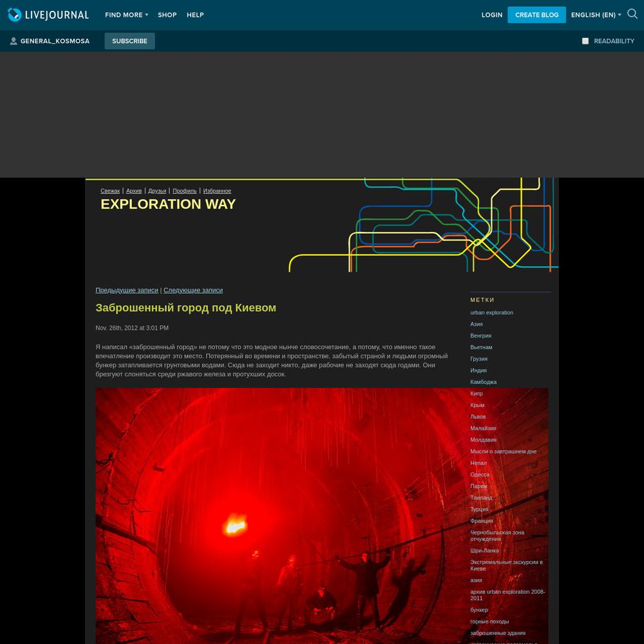
Task: Open the red tunnel photo
Action: tap(322, 516)
